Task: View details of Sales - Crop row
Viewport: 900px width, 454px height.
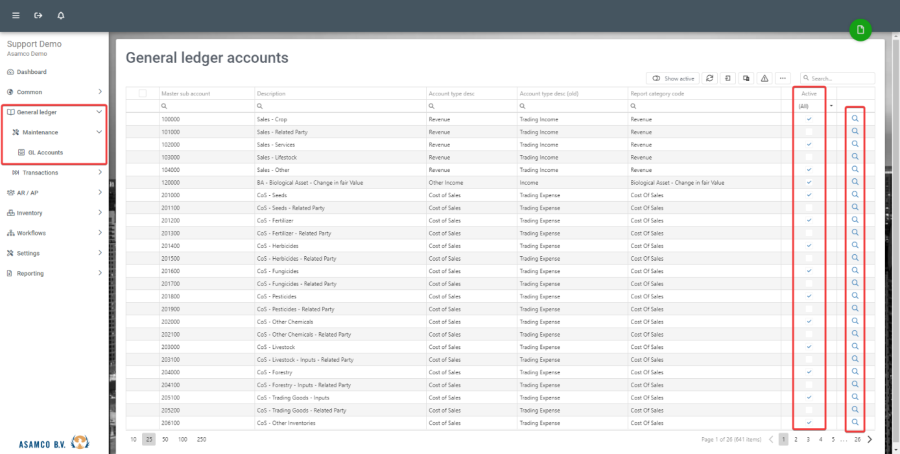Action: pyautogui.click(x=855, y=118)
